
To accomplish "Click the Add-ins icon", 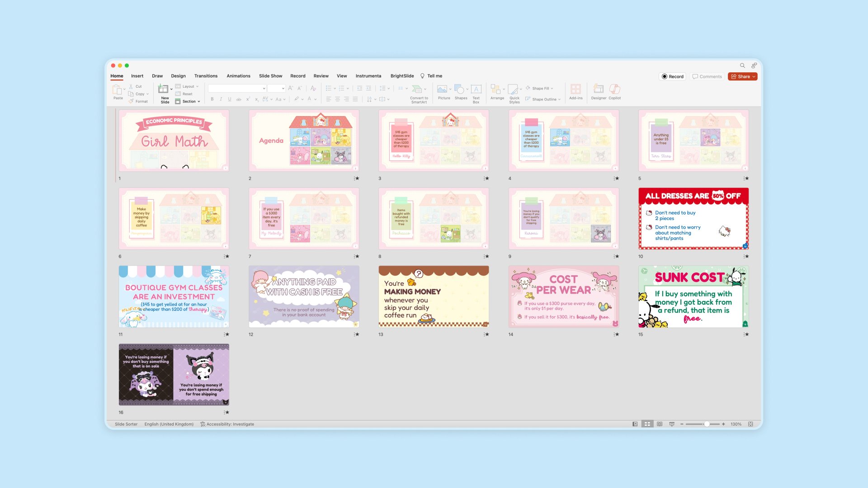I will pos(576,89).
